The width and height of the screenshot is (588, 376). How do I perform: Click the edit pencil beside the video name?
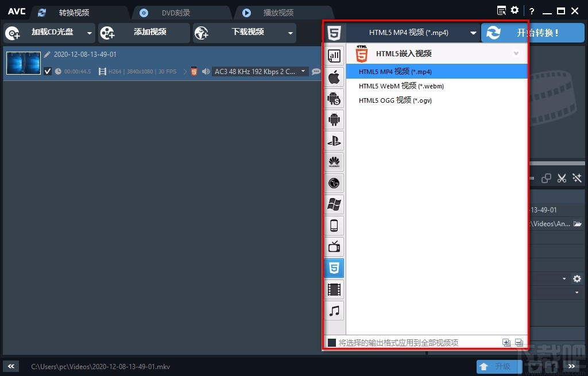click(x=47, y=54)
